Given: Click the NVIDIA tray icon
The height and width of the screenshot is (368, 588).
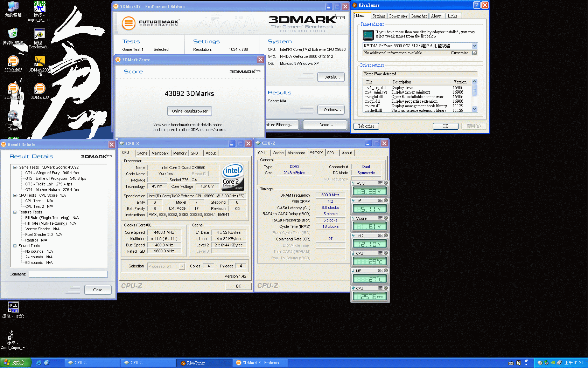Looking at the screenshot, I should 553,363.
